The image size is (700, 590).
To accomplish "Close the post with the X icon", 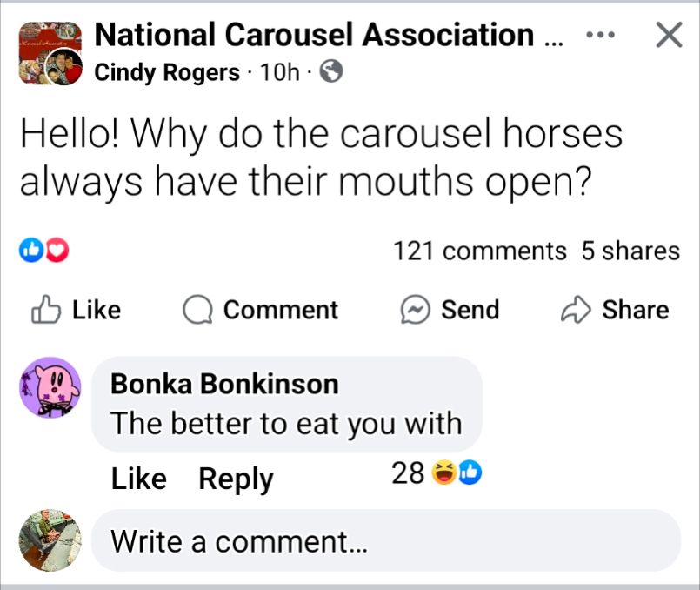I will coord(668,36).
